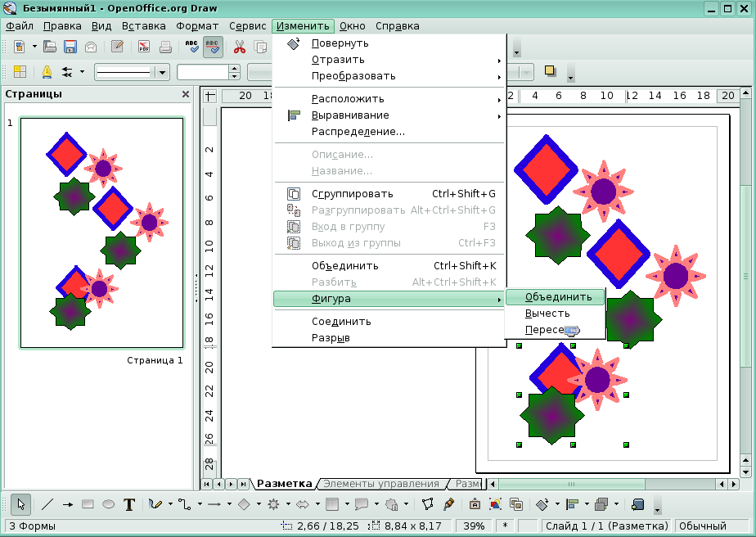Toggle the Selection arrow tool

coord(21,504)
